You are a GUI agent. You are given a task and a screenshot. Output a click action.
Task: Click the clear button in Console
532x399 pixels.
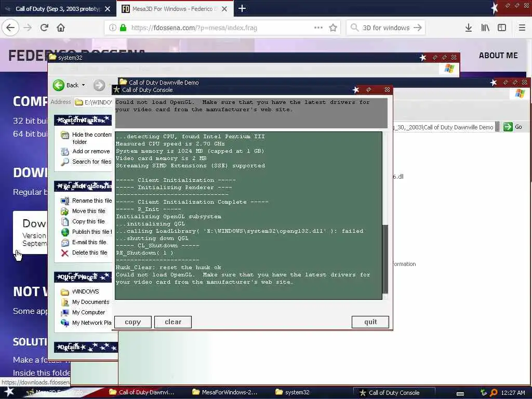[173, 322]
